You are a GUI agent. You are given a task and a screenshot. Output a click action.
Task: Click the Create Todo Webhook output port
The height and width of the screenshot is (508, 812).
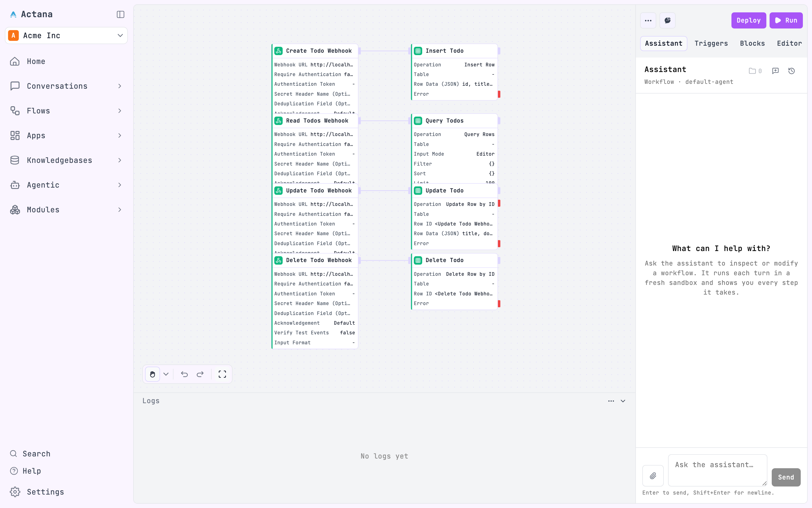[x=359, y=51]
